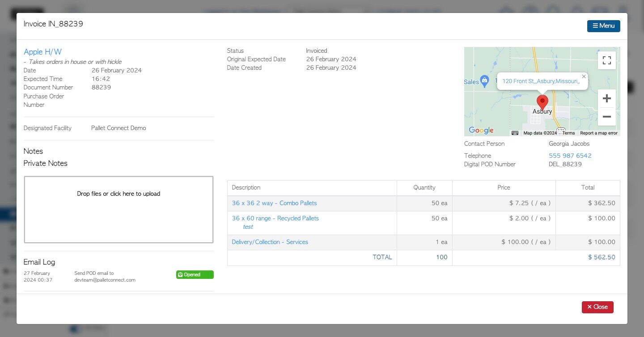Click the total quantity '100' in TOTAL row

(x=442, y=257)
